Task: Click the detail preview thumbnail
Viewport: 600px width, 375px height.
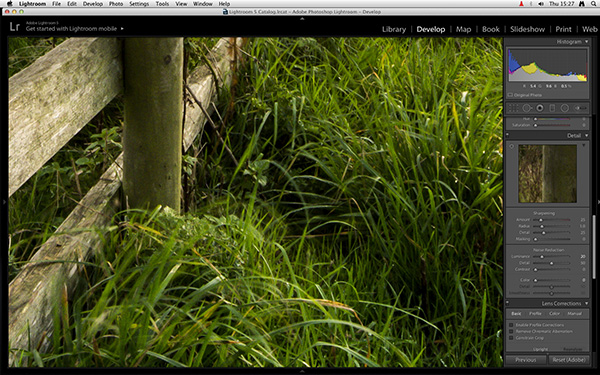Action: (x=547, y=174)
